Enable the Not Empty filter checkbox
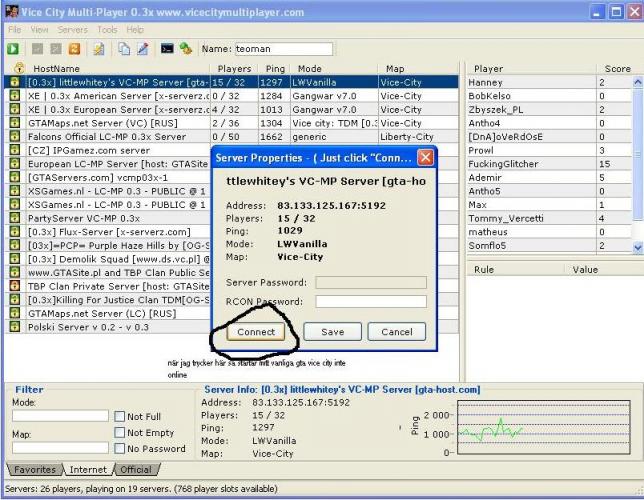Screen dimensions: 644x500 click(x=120, y=433)
